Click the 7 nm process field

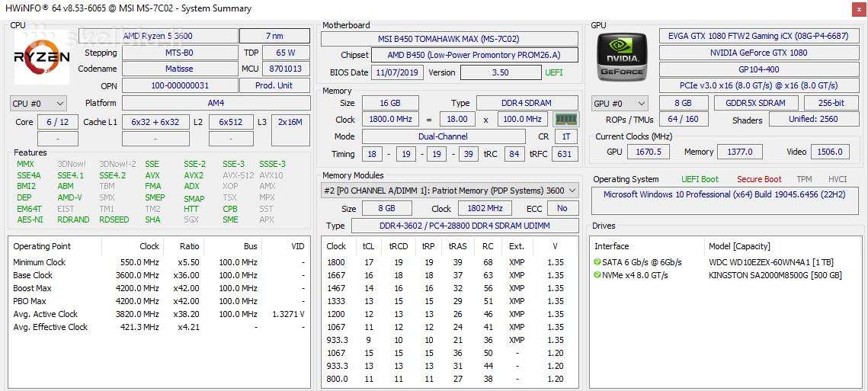tap(274, 36)
